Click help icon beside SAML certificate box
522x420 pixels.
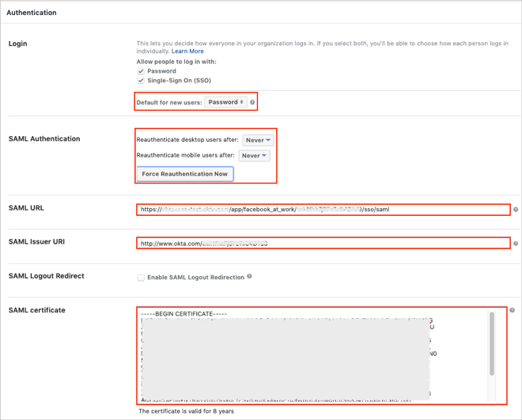(513, 311)
